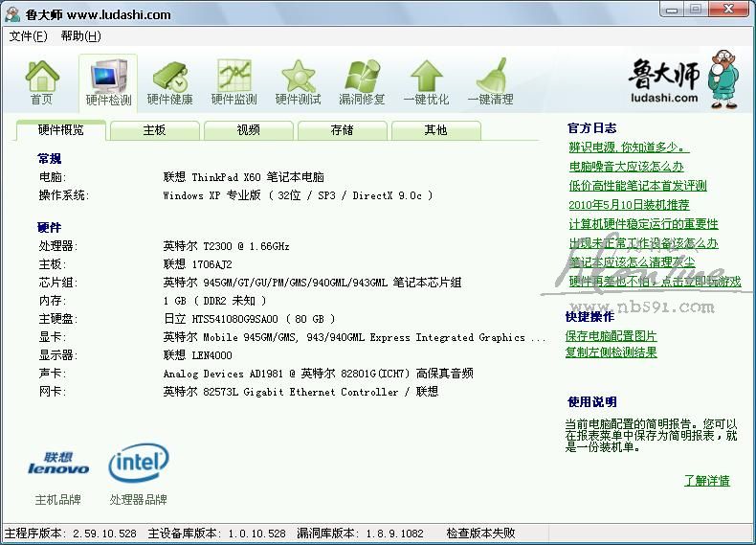
Task: Click the Intel processor brand logo
Action: point(139,465)
